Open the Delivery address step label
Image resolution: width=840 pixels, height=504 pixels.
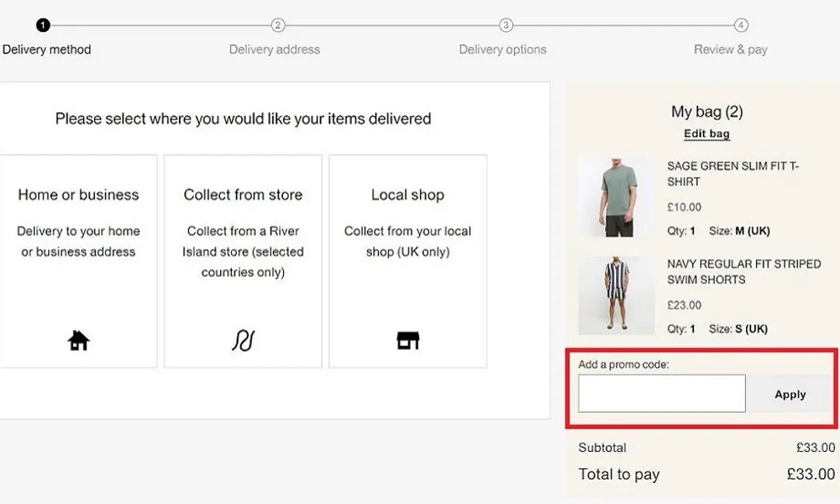(x=275, y=49)
